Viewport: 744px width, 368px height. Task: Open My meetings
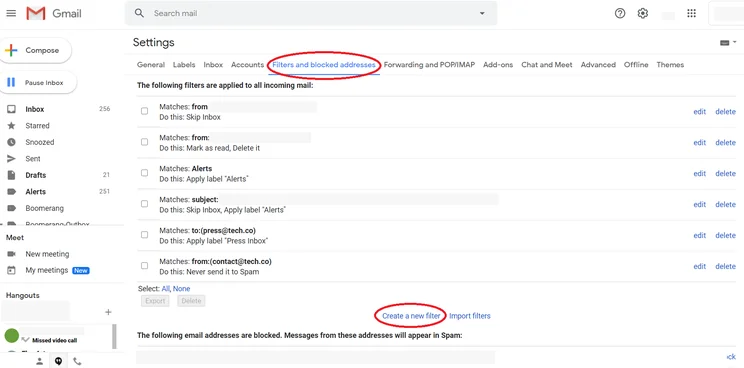[46, 270]
